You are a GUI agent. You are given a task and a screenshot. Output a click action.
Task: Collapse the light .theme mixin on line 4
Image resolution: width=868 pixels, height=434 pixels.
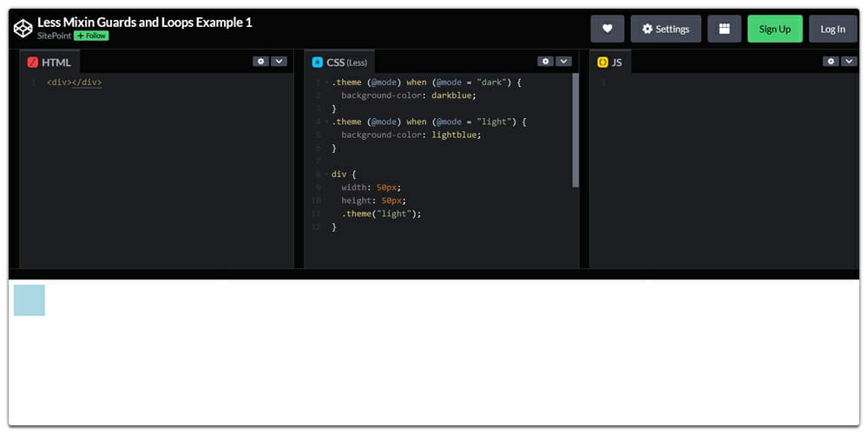(326, 122)
